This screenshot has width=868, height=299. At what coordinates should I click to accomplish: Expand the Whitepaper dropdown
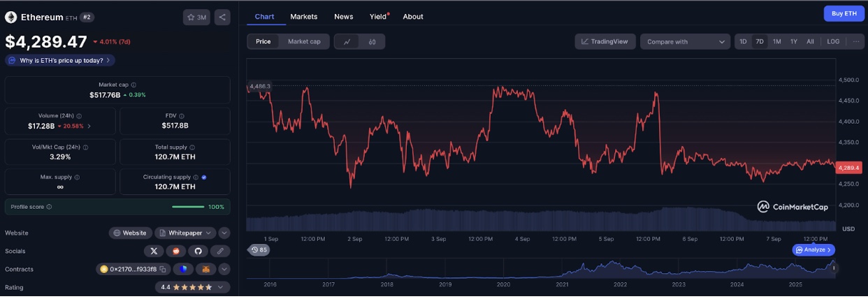point(185,233)
